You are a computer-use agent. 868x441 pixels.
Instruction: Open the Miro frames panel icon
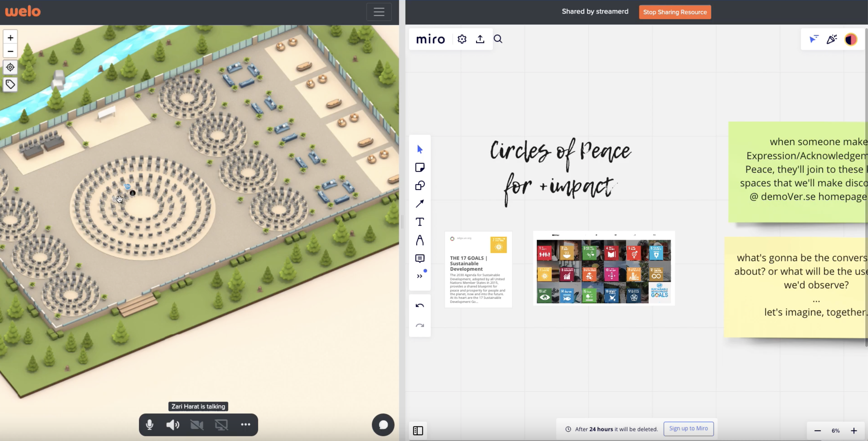(x=418, y=431)
